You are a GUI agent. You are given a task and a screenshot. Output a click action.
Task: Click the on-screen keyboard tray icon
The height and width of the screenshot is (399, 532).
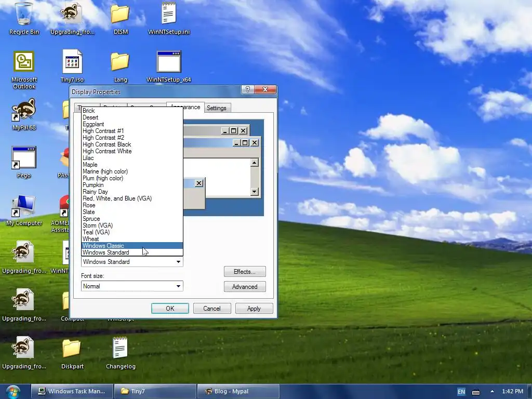pos(476,392)
